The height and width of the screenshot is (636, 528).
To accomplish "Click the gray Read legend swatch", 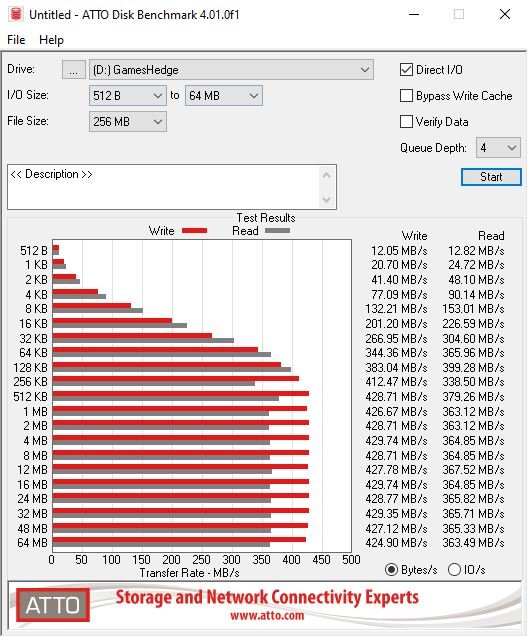I will 277,231.
